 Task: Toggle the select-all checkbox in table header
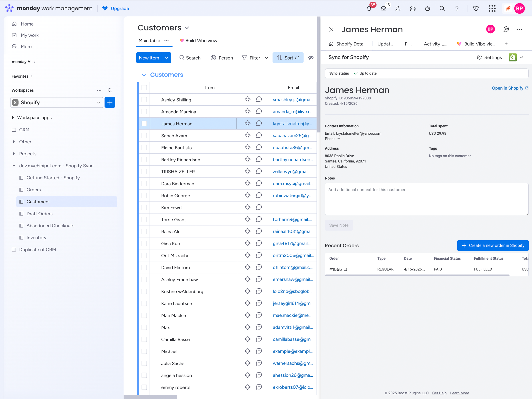[x=144, y=88]
